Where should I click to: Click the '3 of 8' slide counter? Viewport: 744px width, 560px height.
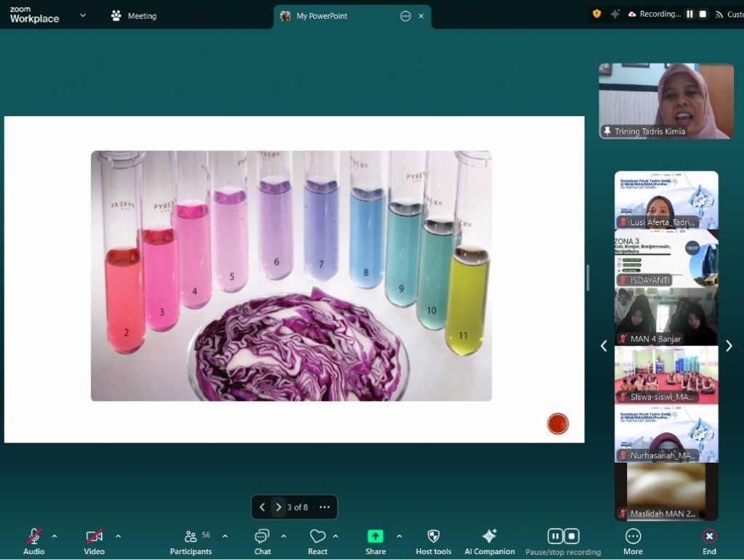pyautogui.click(x=297, y=507)
